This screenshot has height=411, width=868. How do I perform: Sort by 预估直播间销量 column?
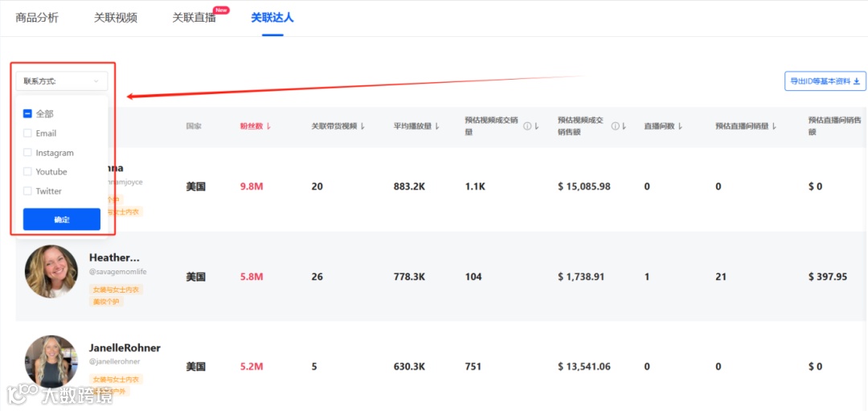(746, 126)
